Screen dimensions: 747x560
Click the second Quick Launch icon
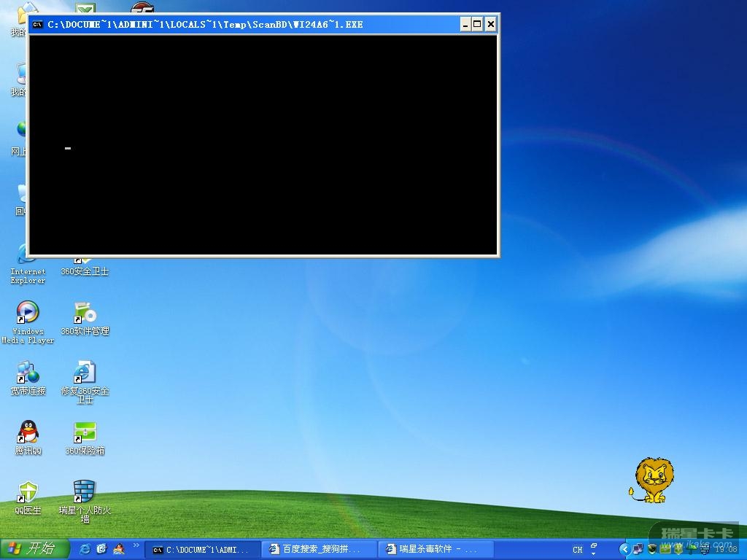[x=101, y=549]
